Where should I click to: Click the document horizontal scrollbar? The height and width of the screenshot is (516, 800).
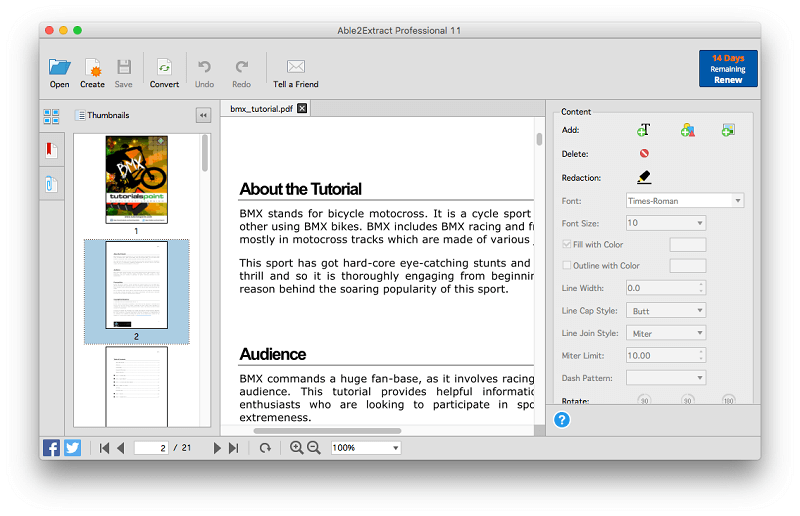coord(327,431)
